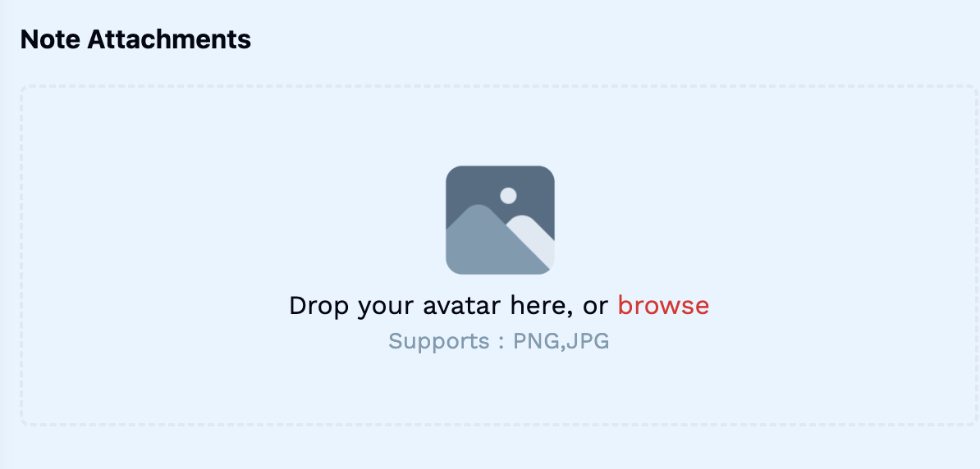The height and width of the screenshot is (469, 980).
Task: Click the word 'Supports' in hint
Action: (x=439, y=342)
